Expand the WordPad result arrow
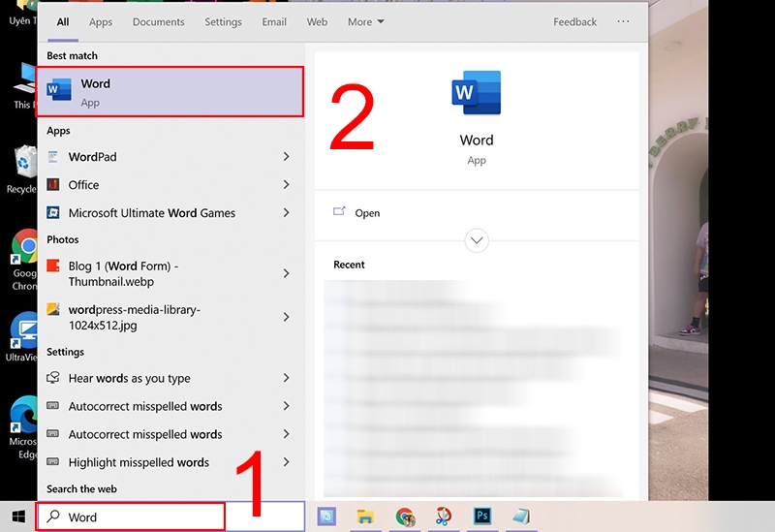775x532 pixels. point(286,157)
